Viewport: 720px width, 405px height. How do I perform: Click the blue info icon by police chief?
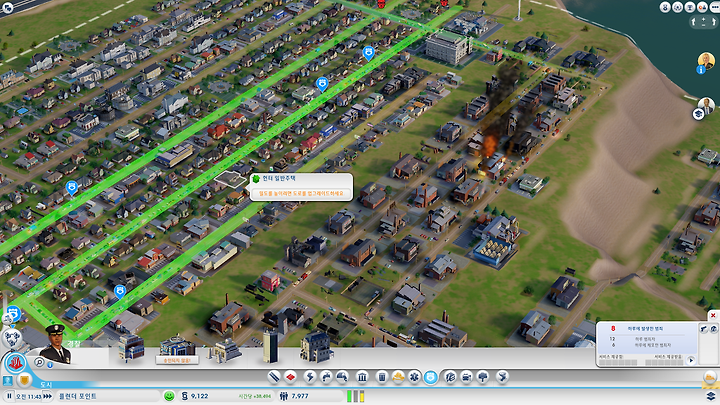point(50,365)
